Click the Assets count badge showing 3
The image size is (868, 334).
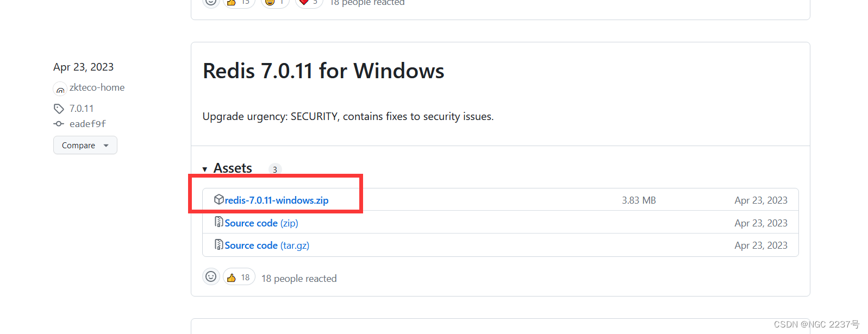coord(275,169)
